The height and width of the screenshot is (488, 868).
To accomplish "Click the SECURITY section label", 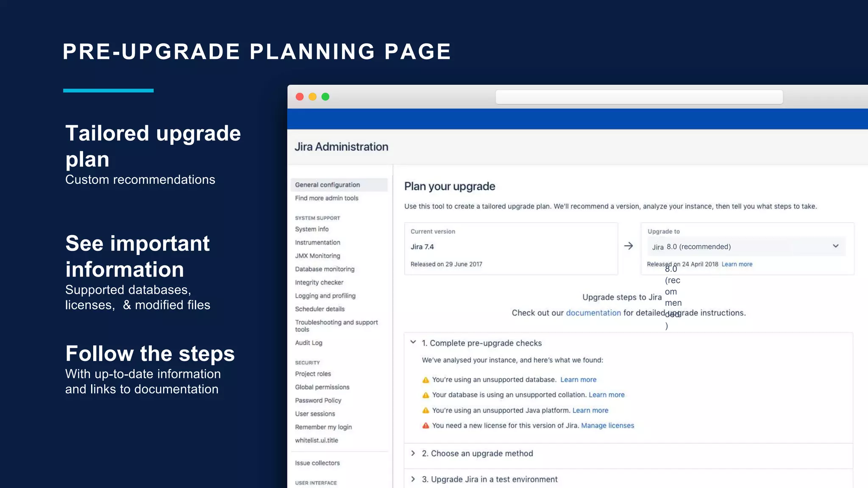I will (307, 363).
